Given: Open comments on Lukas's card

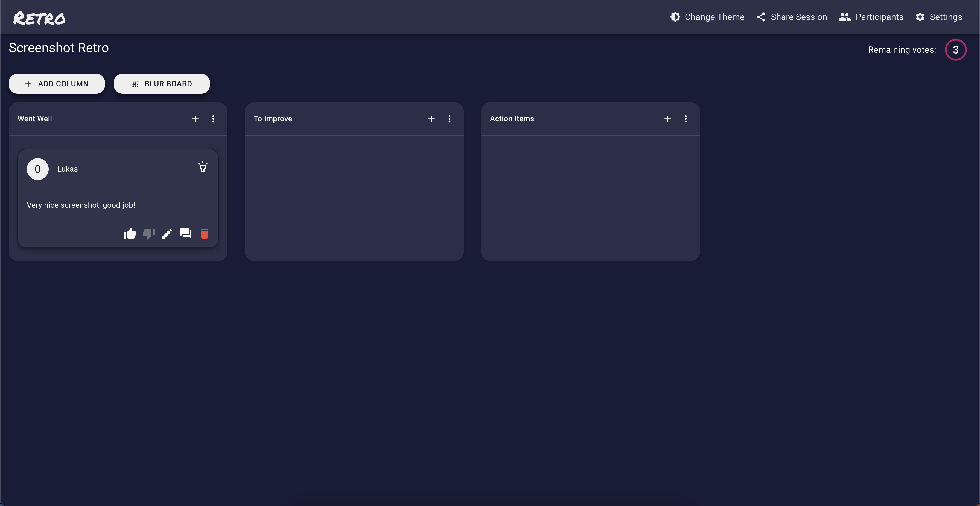Looking at the screenshot, I should click(186, 233).
